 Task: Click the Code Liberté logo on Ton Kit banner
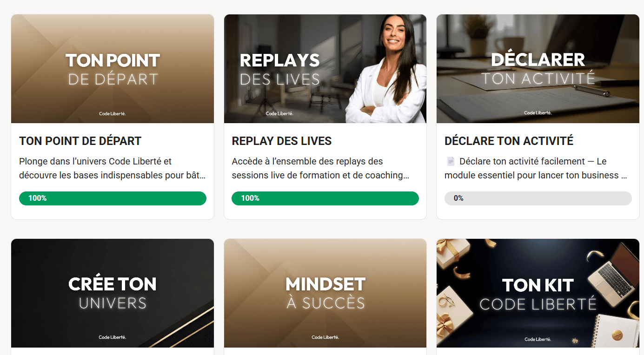538,339
